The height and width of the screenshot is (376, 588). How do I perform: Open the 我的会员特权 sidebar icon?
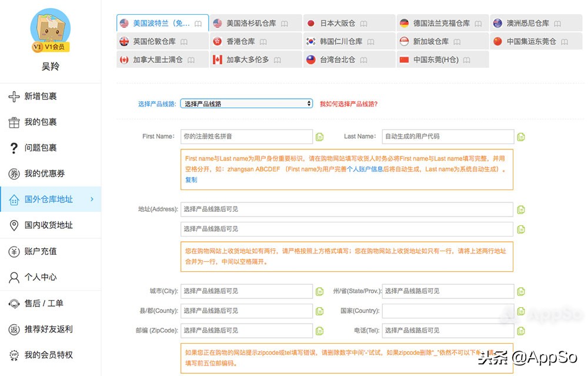point(13,355)
